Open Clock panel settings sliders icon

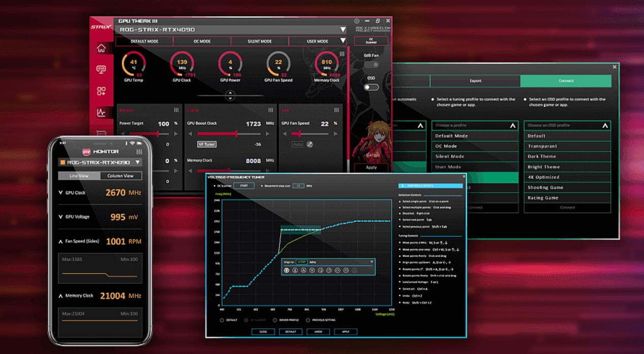[271, 110]
